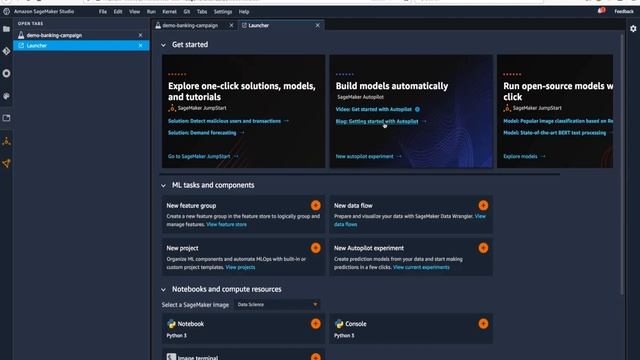Close demo-banking-campaign in Open Tabs list
The height and width of the screenshot is (360, 640).
tap(140, 35)
